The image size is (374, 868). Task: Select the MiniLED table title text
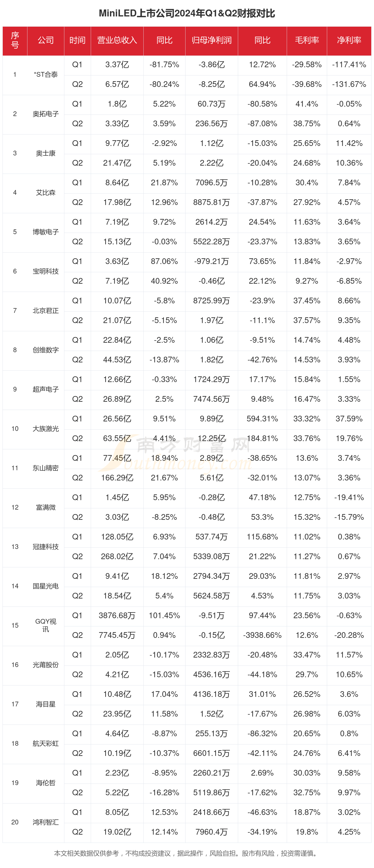click(187, 13)
